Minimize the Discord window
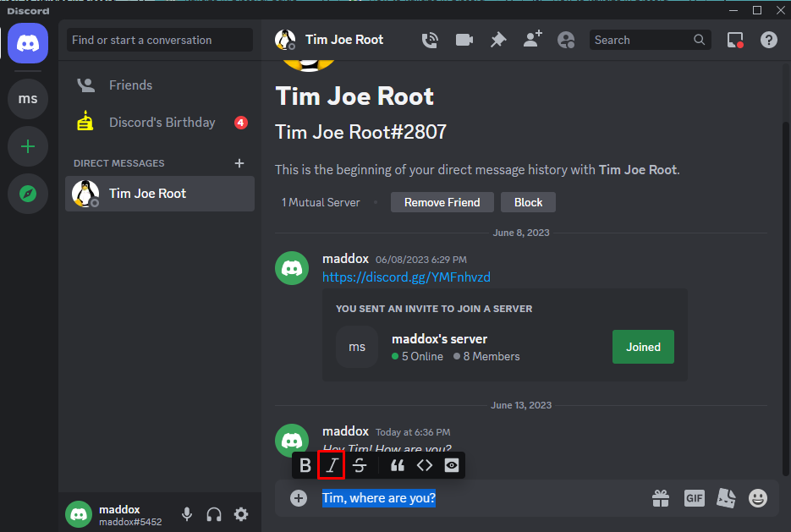 pyautogui.click(x=733, y=10)
